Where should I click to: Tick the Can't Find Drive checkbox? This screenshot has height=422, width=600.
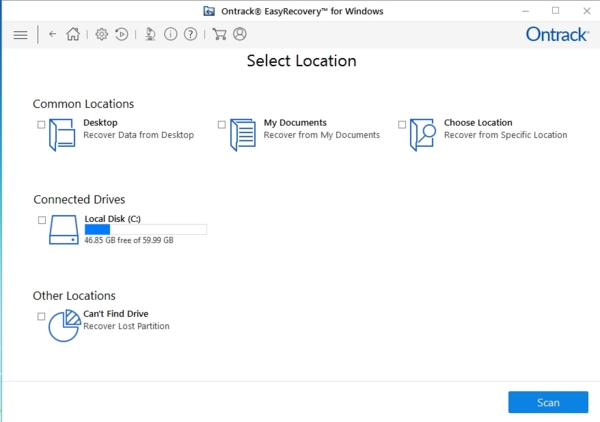pyautogui.click(x=41, y=316)
